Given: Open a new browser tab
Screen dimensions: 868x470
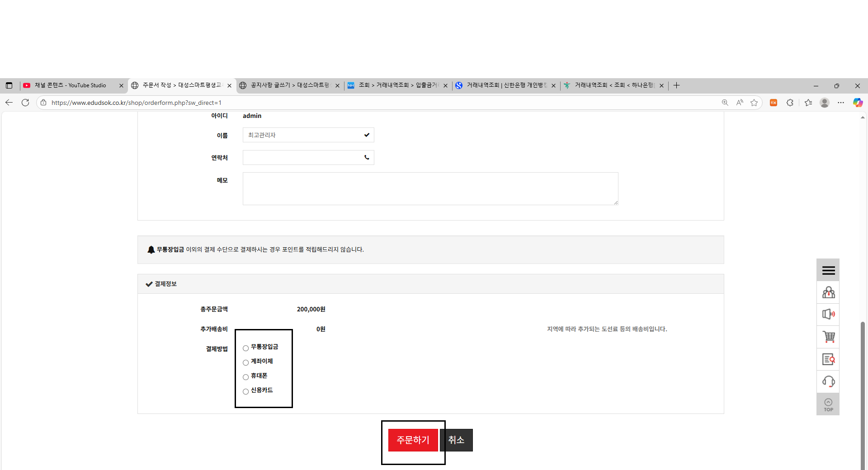Looking at the screenshot, I should [676, 85].
